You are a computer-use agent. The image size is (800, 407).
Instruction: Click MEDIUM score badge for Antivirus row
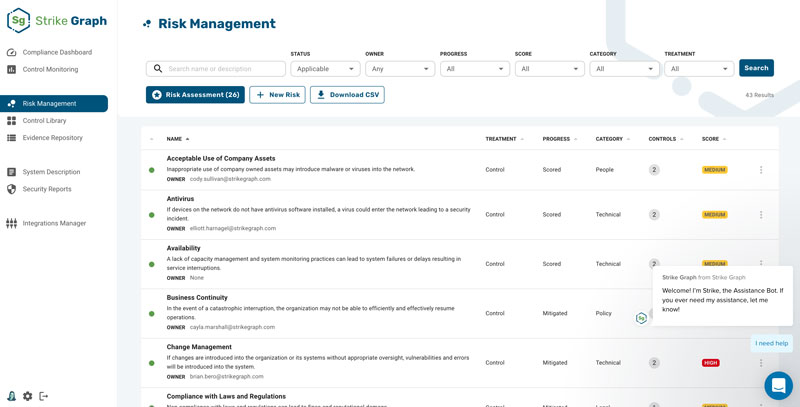tap(714, 215)
